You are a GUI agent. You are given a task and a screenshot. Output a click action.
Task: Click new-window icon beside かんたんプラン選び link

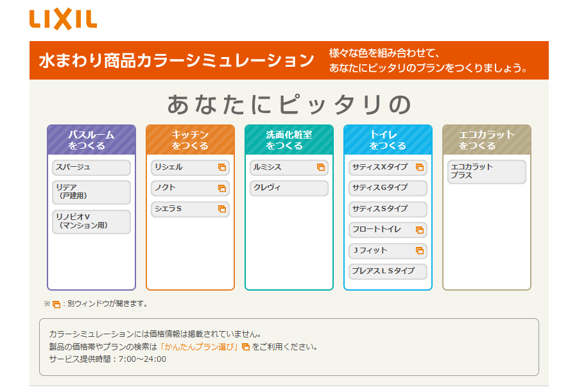[246, 347]
